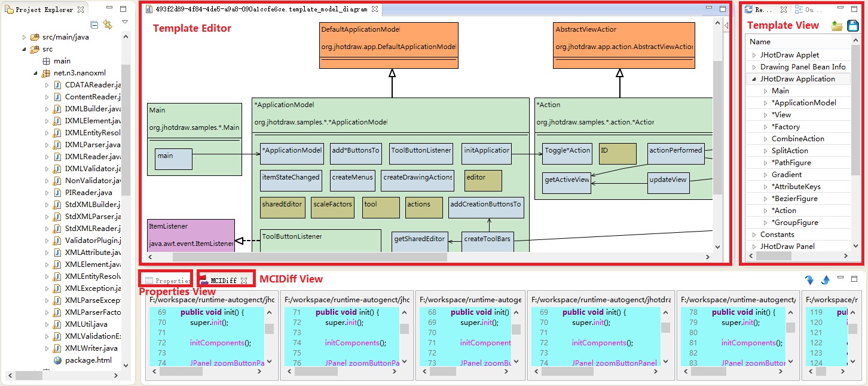
Task: Select the getSharedEditor method node
Action: click(x=420, y=242)
